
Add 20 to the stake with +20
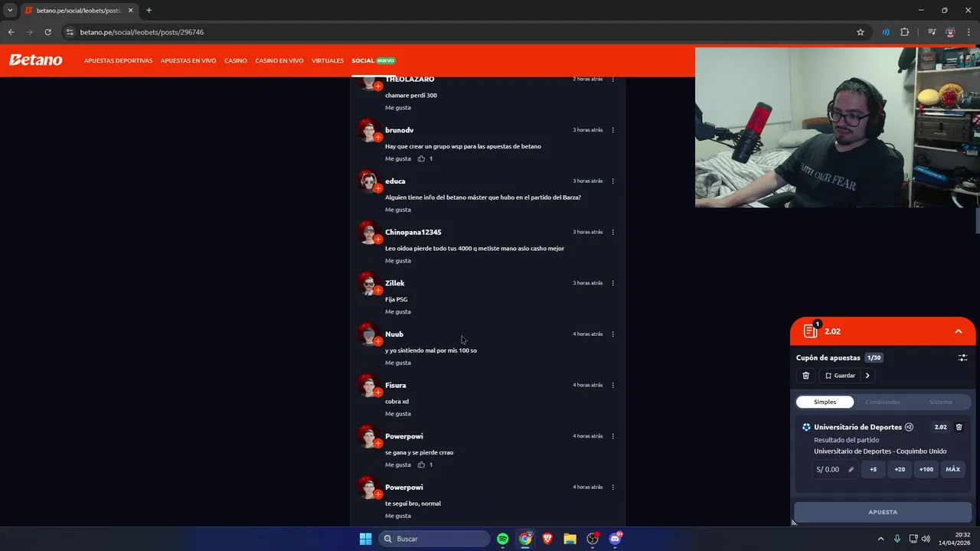(900, 470)
